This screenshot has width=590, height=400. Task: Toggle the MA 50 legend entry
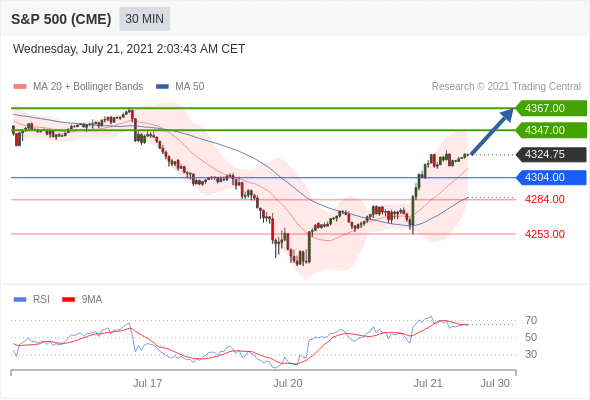click(180, 87)
